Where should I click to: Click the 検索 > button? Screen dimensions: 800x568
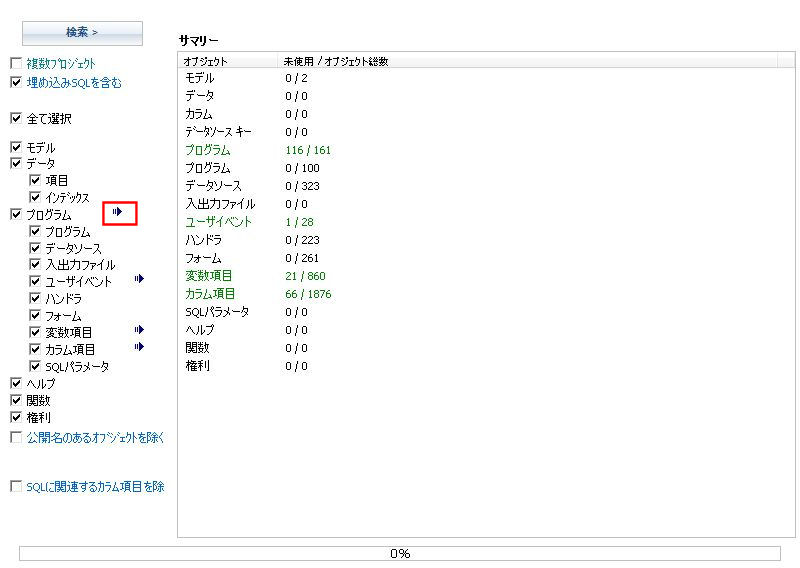click(82, 33)
